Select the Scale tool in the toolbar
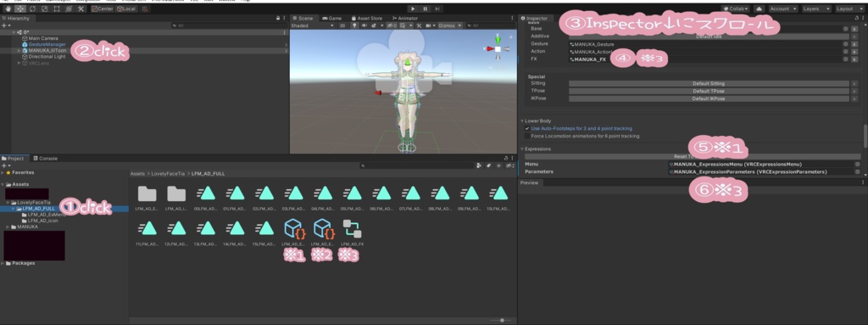The image size is (868, 325). tap(44, 8)
